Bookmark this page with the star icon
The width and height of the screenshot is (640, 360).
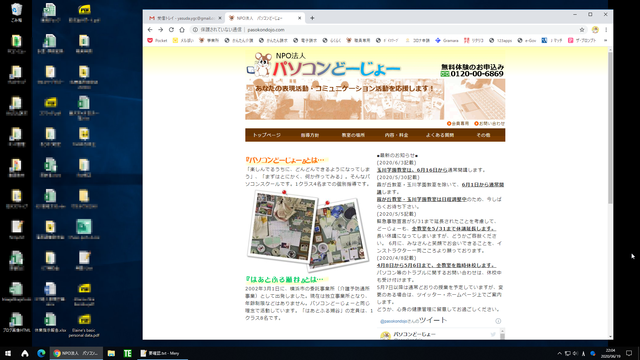tap(582, 30)
